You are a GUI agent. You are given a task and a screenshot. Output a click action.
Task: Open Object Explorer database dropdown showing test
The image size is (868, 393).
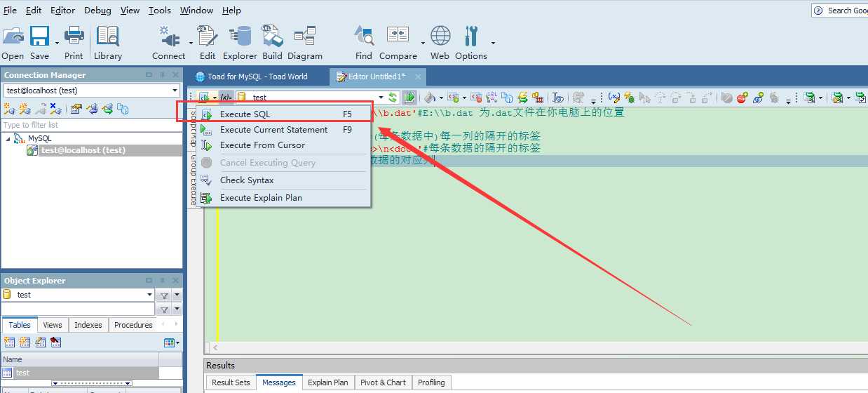pos(77,295)
